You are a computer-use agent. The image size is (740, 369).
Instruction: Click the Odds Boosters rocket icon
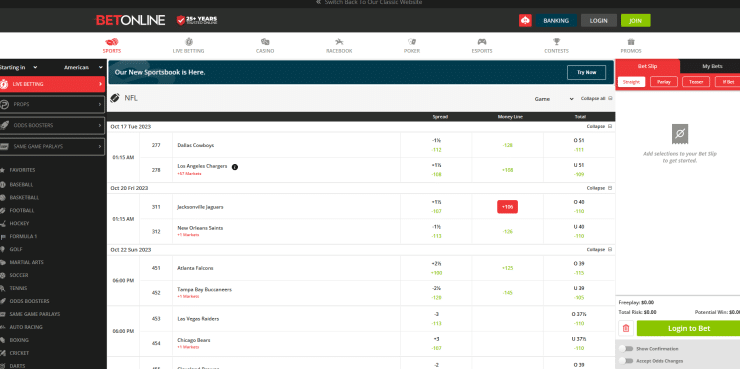click(4, 126)
